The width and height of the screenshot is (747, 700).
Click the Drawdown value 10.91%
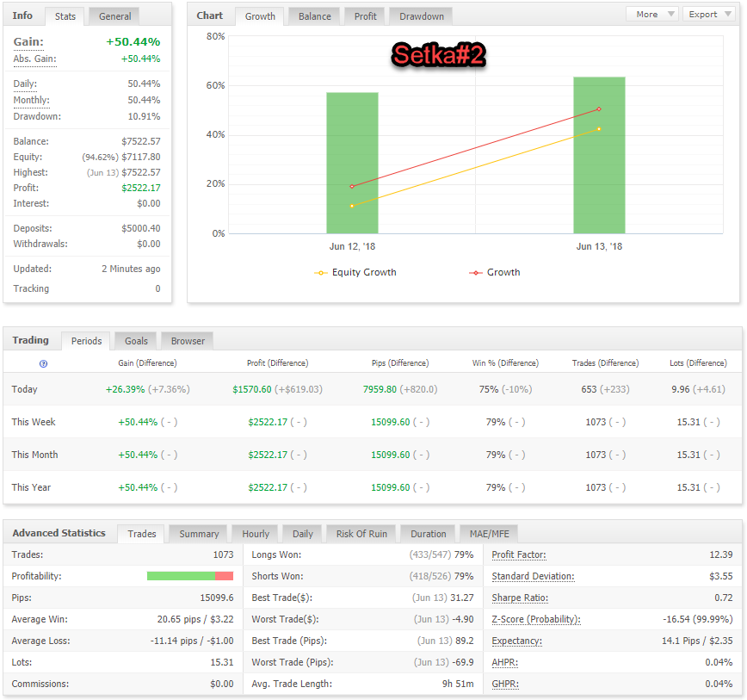(144, 117)
